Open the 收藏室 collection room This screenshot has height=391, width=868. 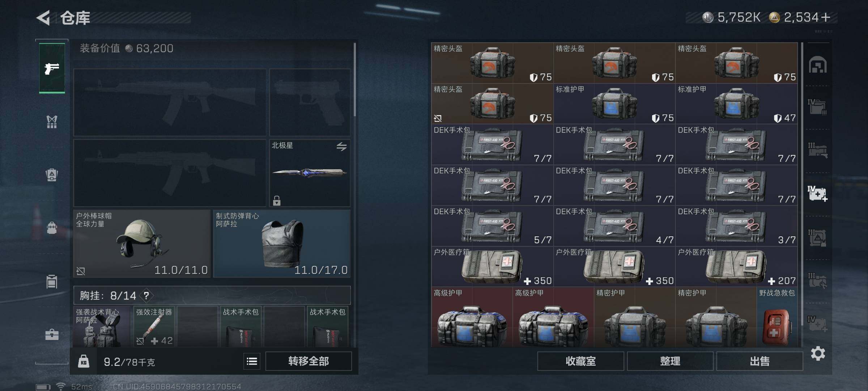pyautogui.click(x=580, y=361)
